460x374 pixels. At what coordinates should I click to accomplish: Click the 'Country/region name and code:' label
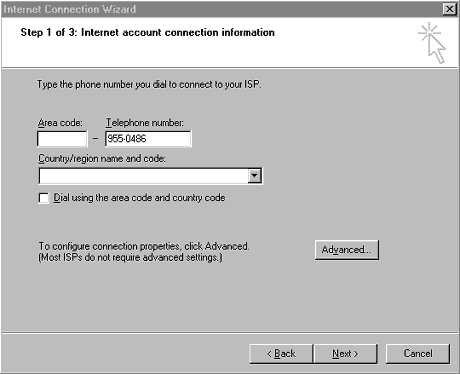coord(102,158)
